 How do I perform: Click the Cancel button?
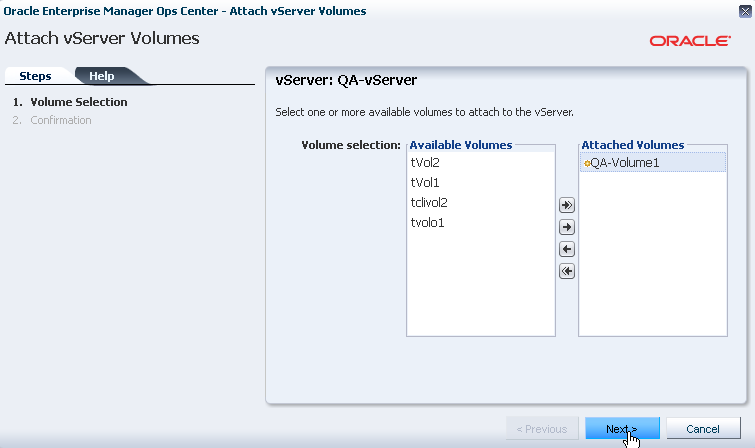703,428
